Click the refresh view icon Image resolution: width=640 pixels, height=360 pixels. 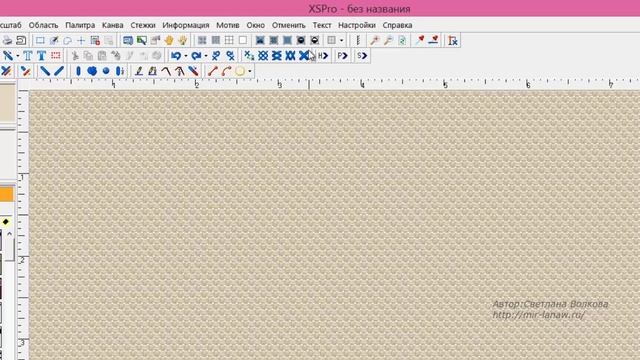tap(402, 40)
